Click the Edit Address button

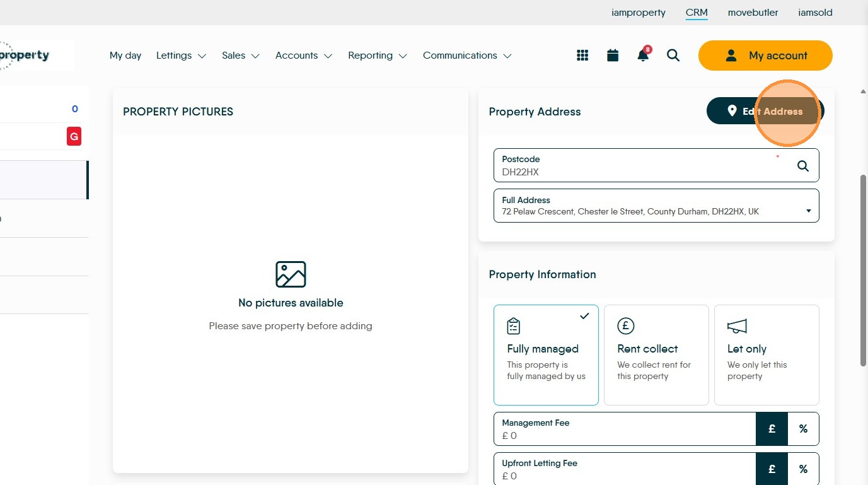click(x=765, y=111)
